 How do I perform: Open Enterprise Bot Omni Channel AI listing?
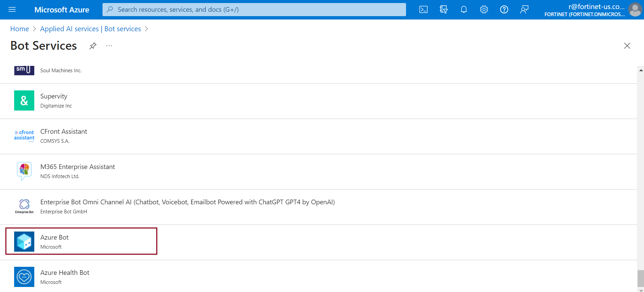click(187, 202)
